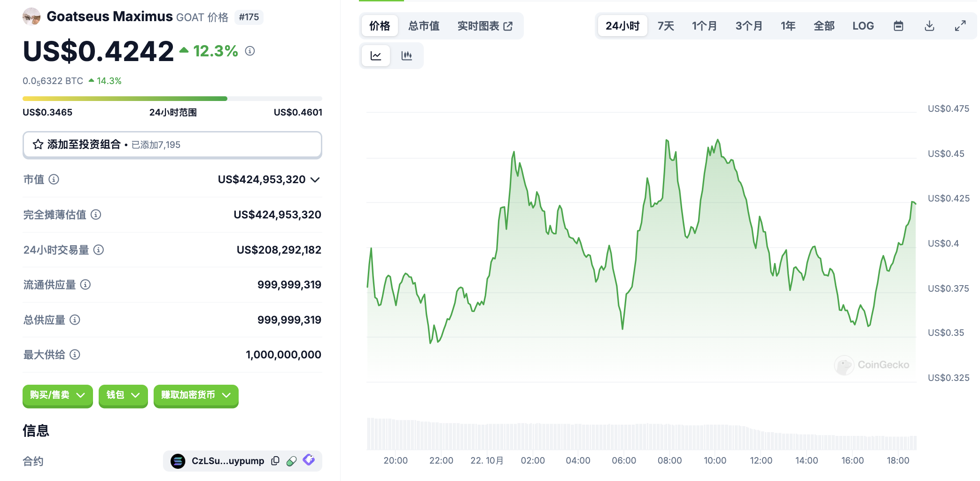Copy the CzLSu...uypump contract address
Viewport: 980px width, 481px height.
275,461
